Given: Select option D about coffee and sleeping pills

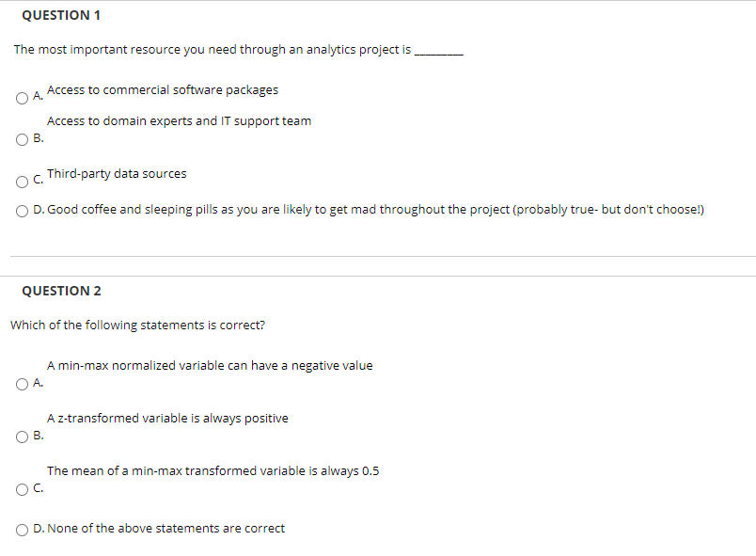Looking at the screenshot, I should point(21,210).
